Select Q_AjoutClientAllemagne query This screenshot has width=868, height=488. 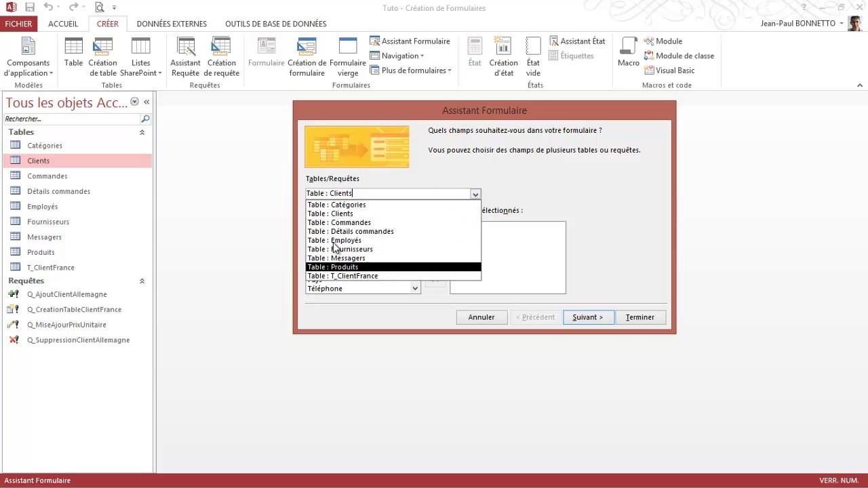click(x=77, y=294)
